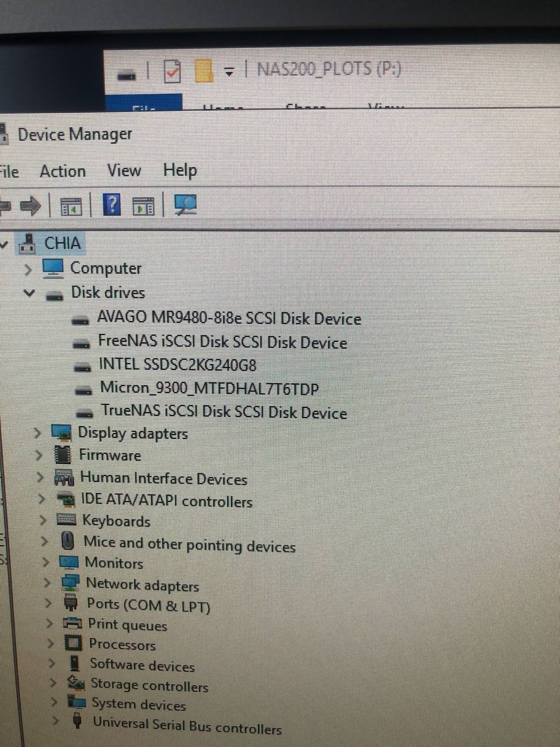Expand the Keyboards node
Viewport: 560px width, 747px height.
[x=43, y=519]
